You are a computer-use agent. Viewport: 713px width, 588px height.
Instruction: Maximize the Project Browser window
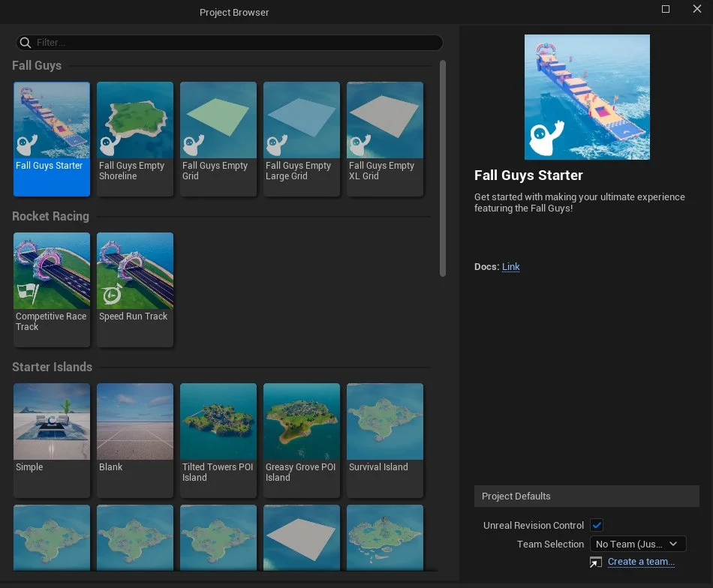point(665,9)
